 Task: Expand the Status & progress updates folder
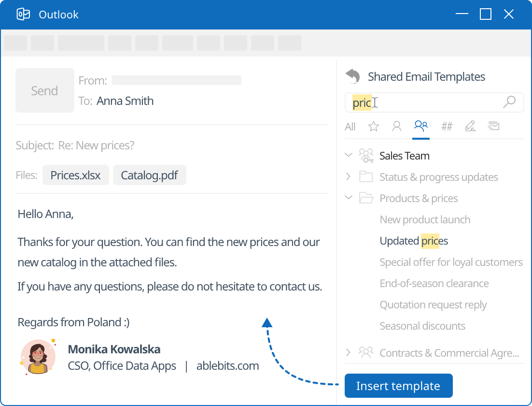pos(349,177)
